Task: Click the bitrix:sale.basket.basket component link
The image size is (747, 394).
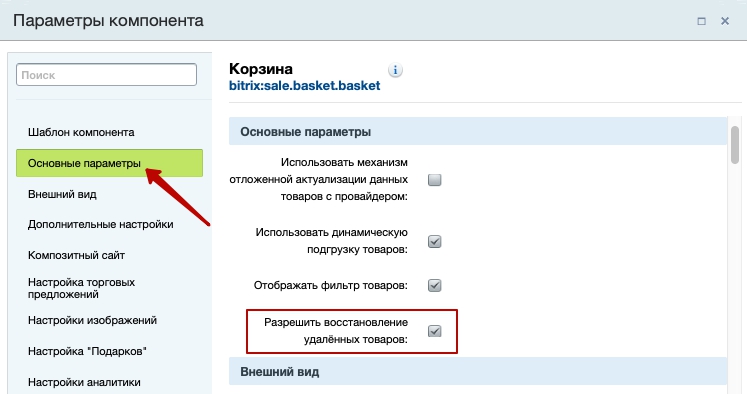Action: [x=304, y=86]
